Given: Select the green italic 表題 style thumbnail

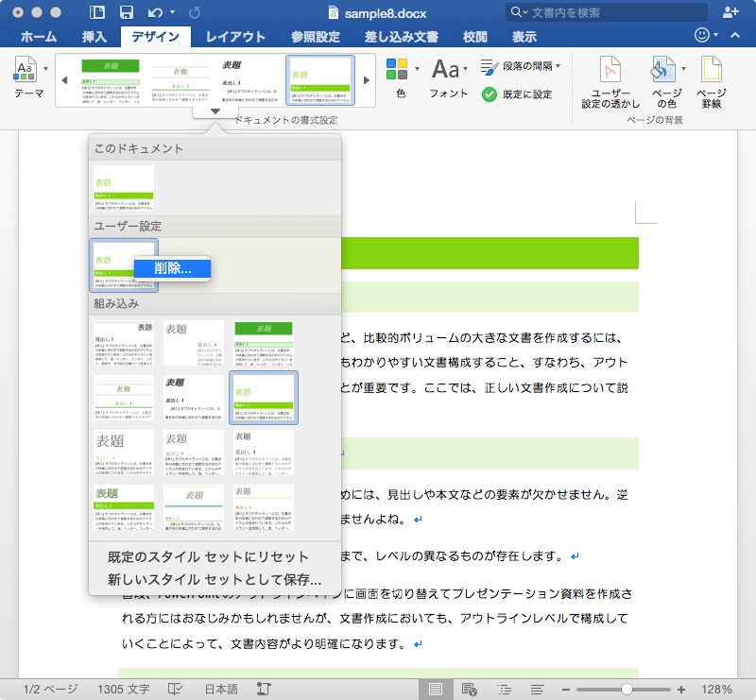Looking at the screenshot, I should click(x=194, y=507).
